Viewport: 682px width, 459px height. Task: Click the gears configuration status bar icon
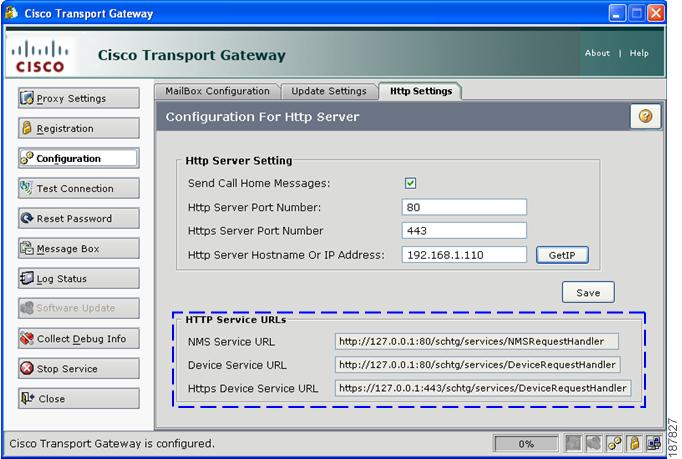(614, 443)
